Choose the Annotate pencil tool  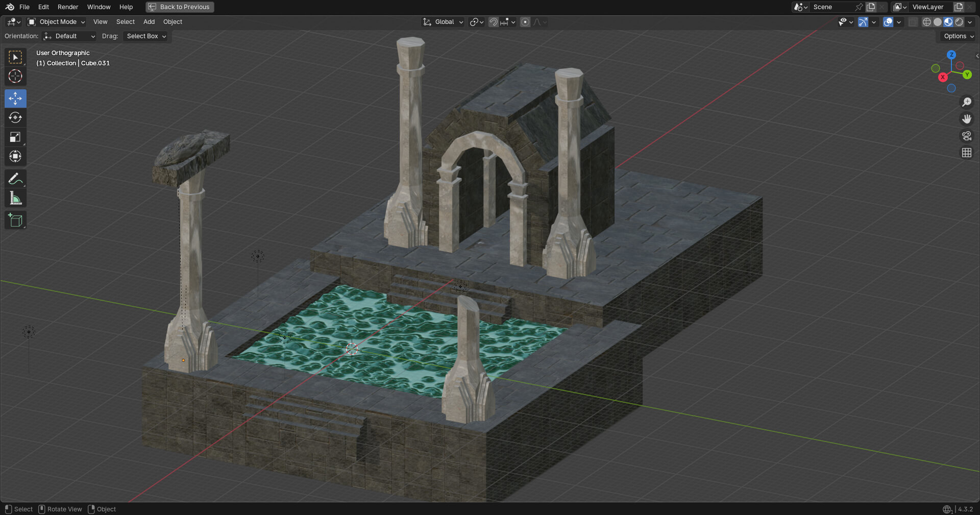click(x=15, y=179)
